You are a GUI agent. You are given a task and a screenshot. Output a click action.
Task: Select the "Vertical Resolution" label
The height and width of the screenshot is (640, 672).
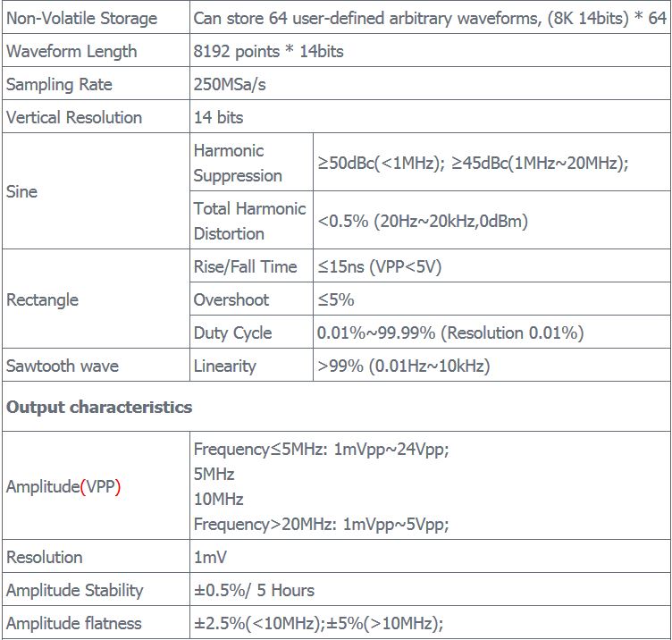point(74,117)
